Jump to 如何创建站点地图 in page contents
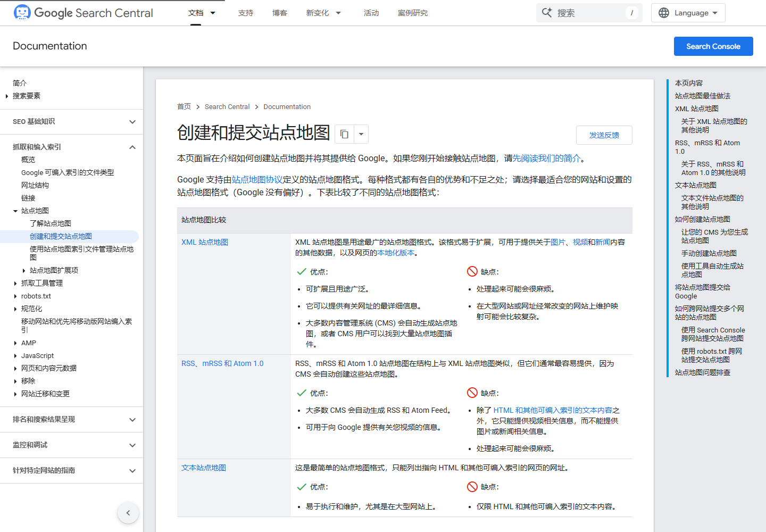The height and width of the screenshot is (532, 766). [x=703, y=219]
